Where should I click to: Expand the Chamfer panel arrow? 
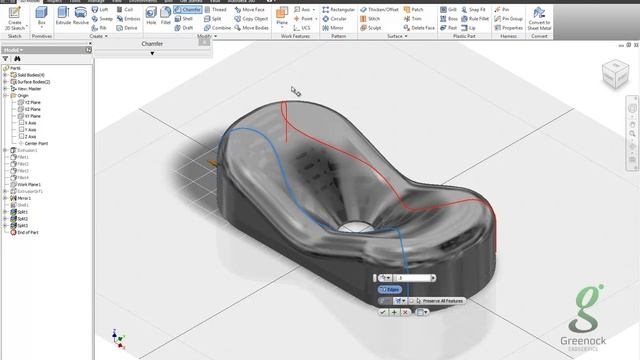click(152, 53)
